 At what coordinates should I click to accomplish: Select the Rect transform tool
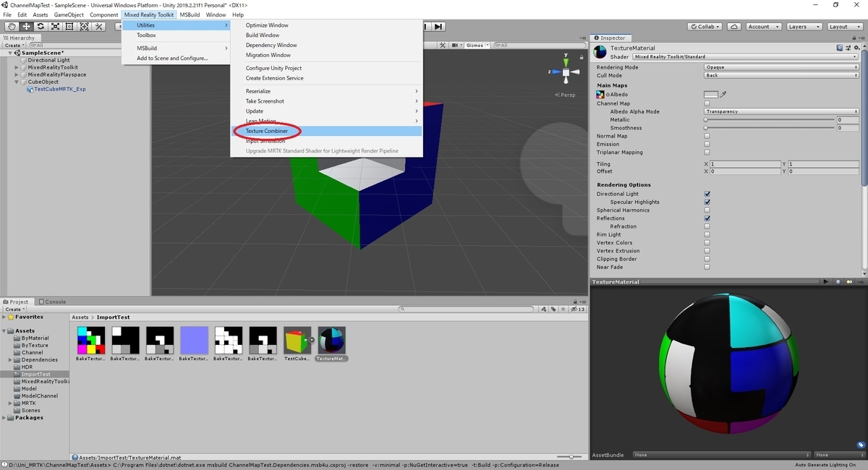tap(69, 27)
